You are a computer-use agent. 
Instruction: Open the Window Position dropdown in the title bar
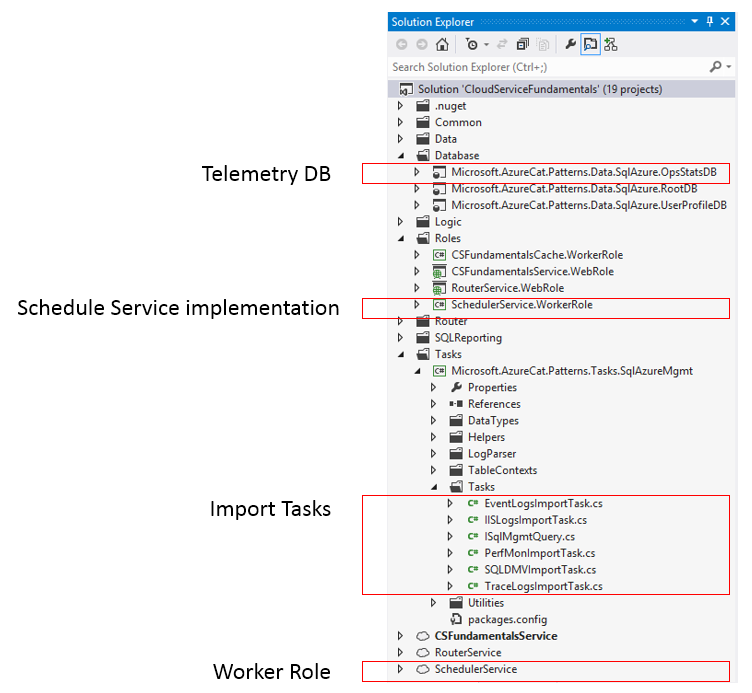pos(694,22)
